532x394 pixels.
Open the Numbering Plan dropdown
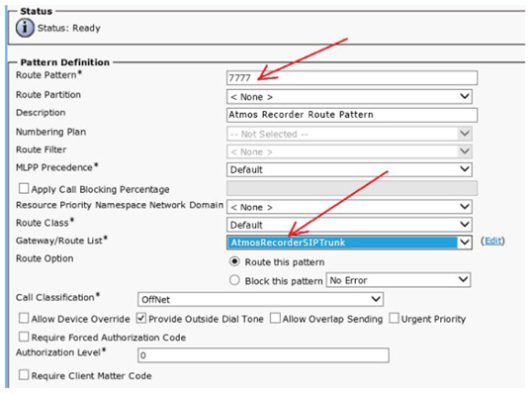[x=349, y=134]
